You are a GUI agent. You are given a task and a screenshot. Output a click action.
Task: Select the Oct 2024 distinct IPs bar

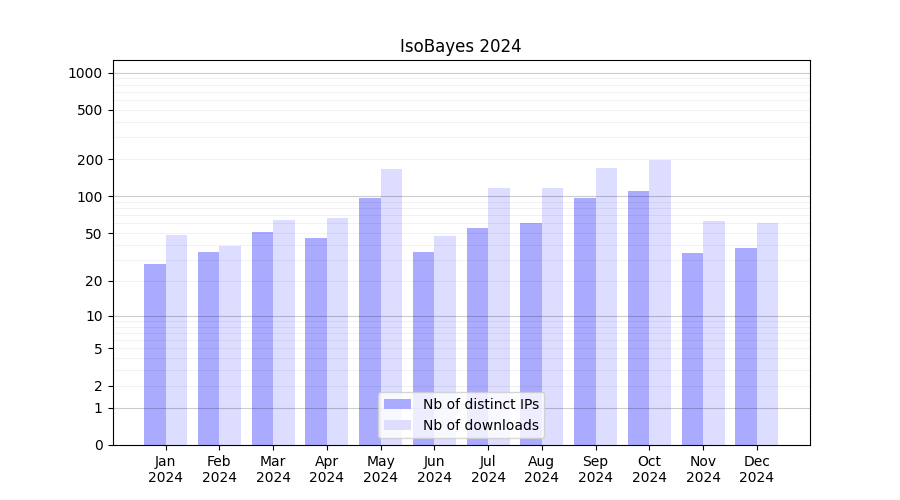tap(638, 318)
